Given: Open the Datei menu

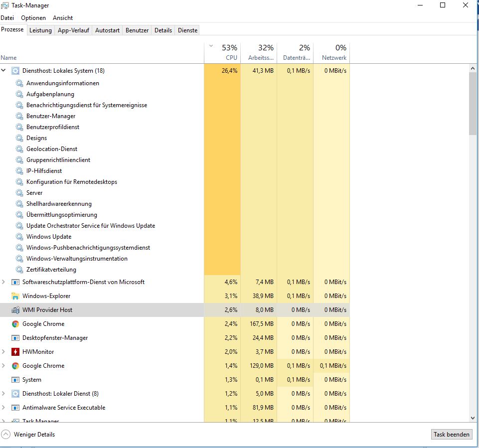Looking at the screenshot, I should [x=7, y=18].
